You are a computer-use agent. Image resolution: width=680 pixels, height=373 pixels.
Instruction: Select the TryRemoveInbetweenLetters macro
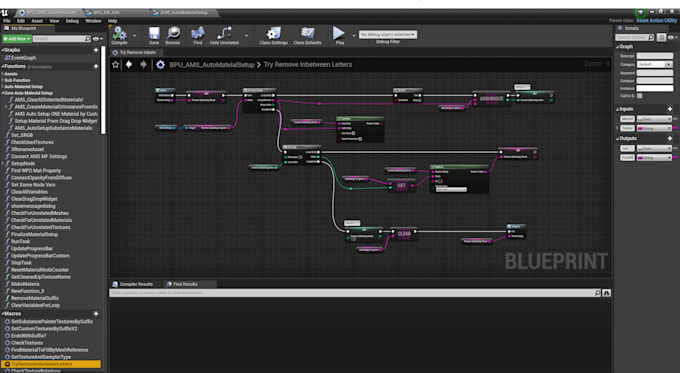tap(51, 364)
